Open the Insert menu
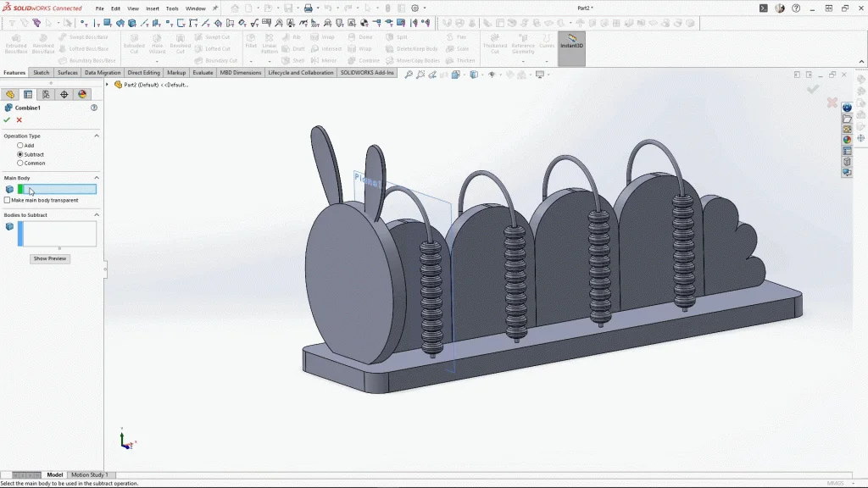 153,8
